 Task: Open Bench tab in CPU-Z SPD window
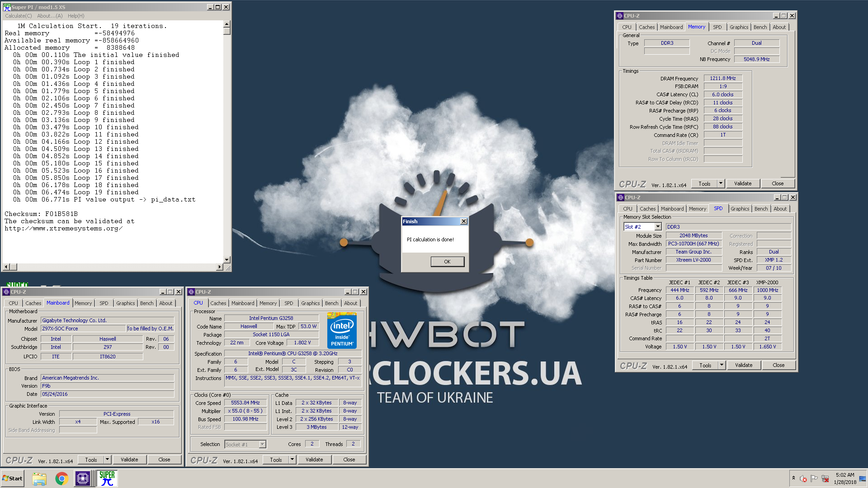click(761, 209)
